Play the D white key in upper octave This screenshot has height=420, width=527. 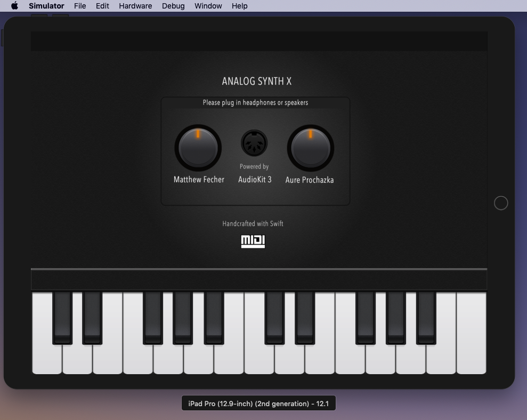[x=289, y=358]
